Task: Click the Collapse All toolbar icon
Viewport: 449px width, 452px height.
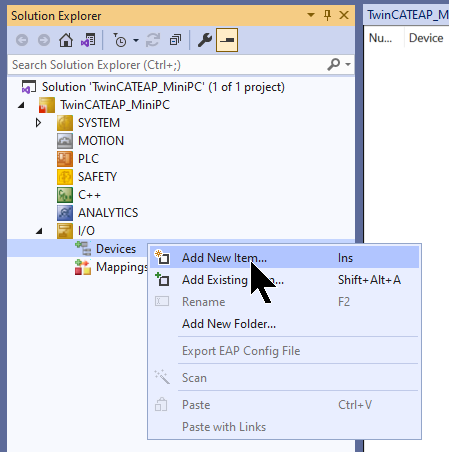Action: 175,40
